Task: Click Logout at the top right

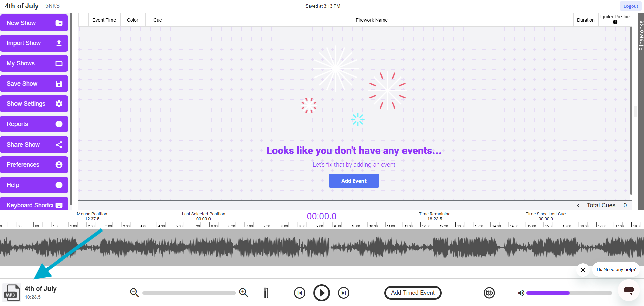Action: [x=630, y=6]
